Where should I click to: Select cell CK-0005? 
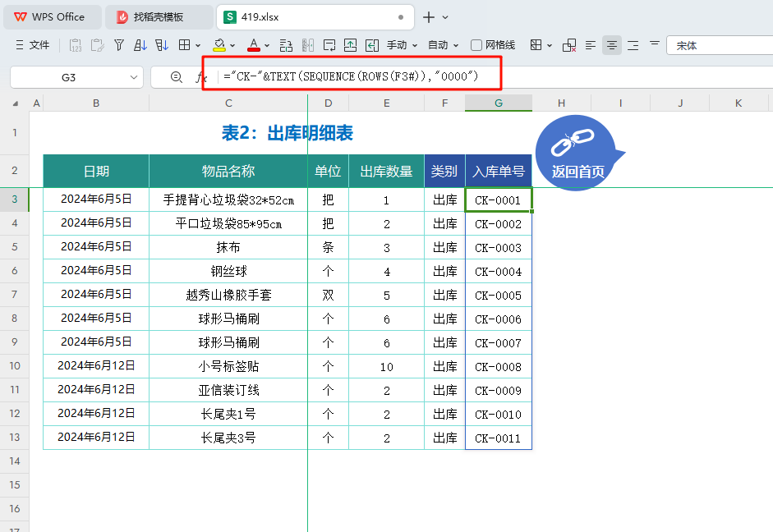point(499,295)
